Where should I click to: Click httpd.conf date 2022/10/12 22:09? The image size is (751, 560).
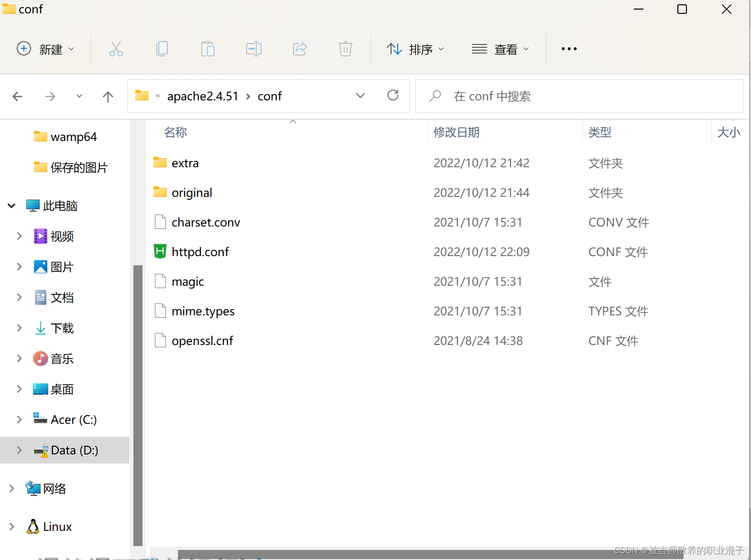tap(481, 252)
